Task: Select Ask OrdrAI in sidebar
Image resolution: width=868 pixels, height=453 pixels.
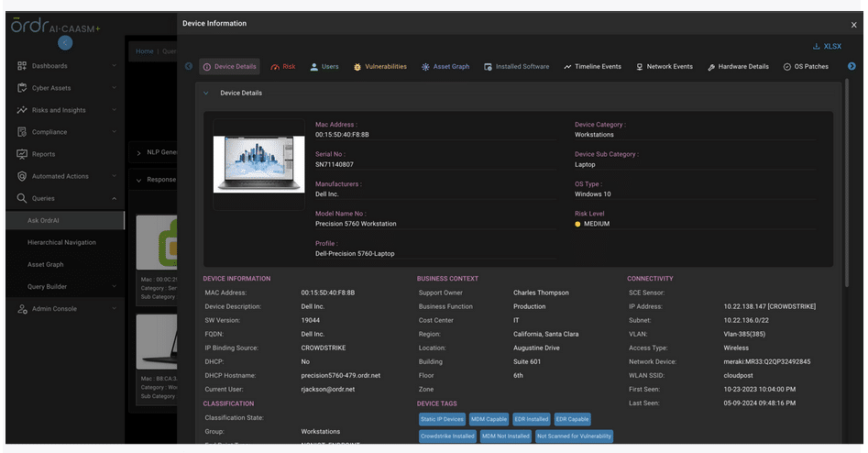Action: [x=65, y=220]
